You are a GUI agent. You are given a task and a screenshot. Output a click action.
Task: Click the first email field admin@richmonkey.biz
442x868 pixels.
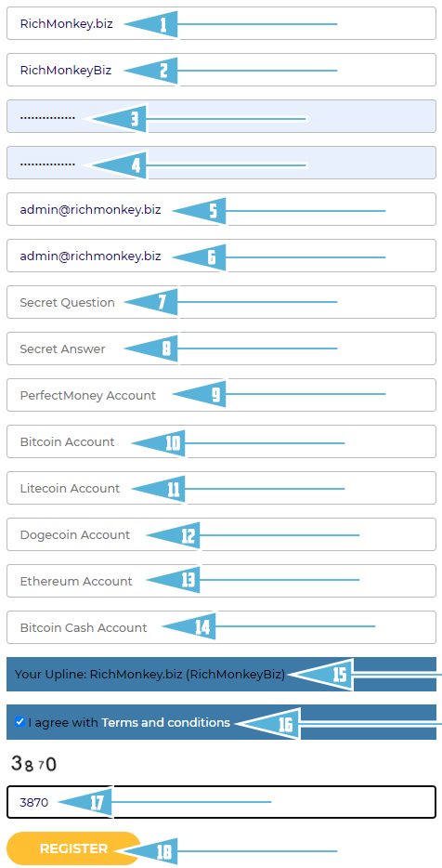click(x=221, y=209)
